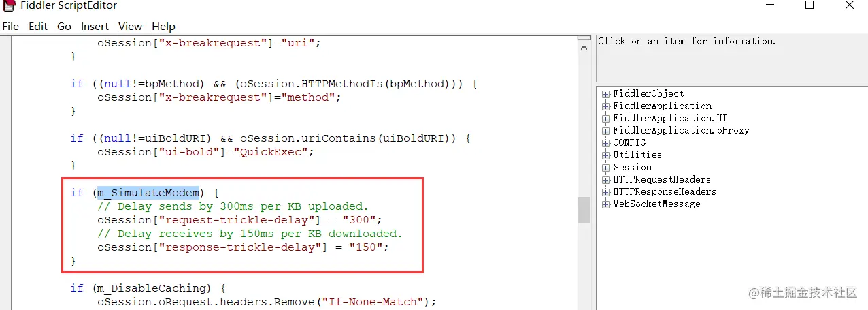Expand the Utilities tree node
The image size is (868, 310).
click(605, 155)
